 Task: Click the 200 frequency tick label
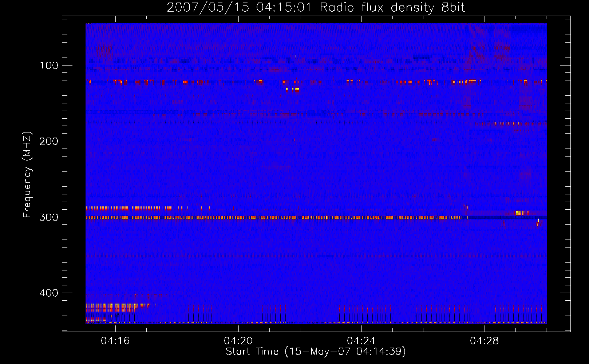point(49,141)
